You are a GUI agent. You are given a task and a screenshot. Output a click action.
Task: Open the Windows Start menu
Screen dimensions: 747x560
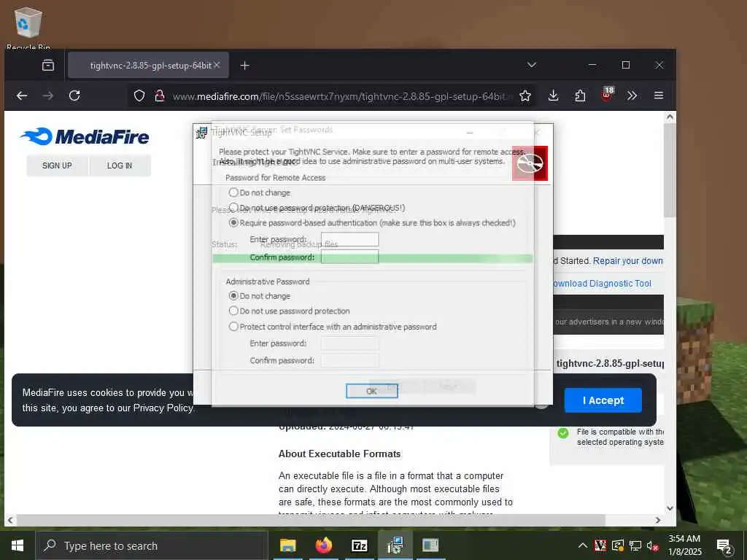click(18, 545)
